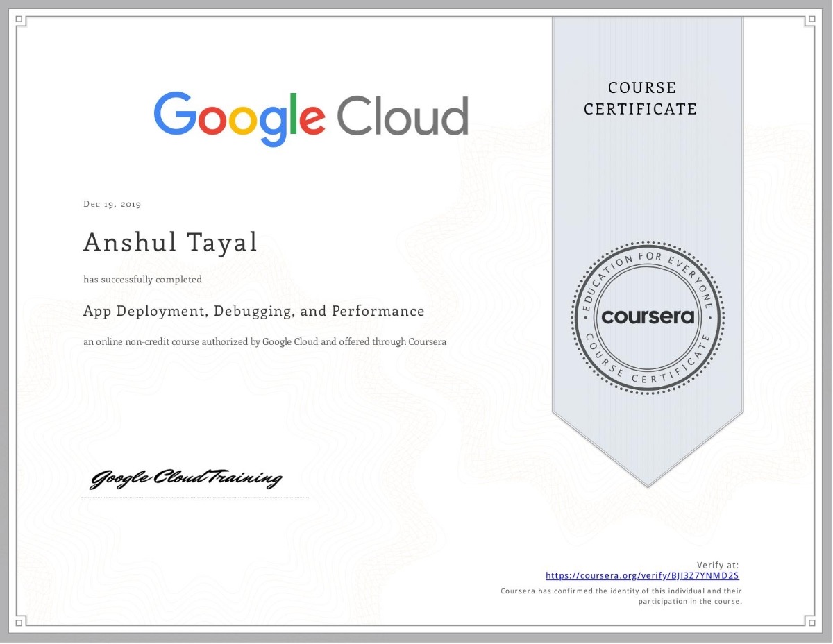Click the "Coursera has confirmed the identity" note
833x644 pixels.
(622, 596)
